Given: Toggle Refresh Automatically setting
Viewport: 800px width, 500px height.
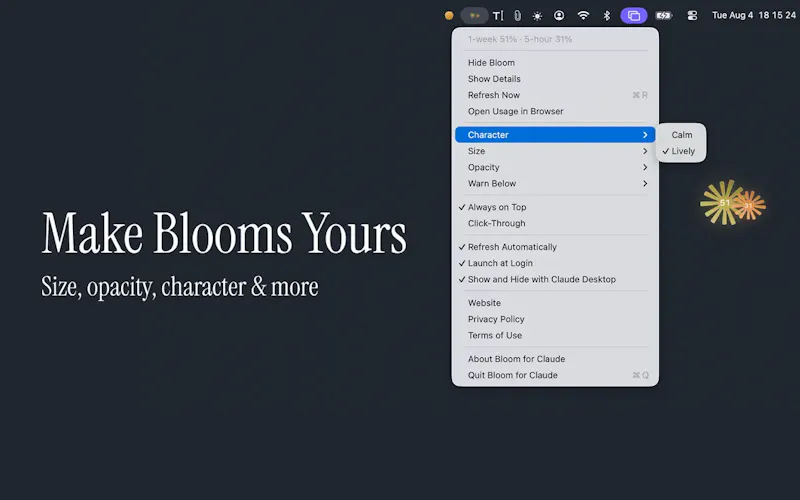Looking at the screenshot, I should 555,247.
